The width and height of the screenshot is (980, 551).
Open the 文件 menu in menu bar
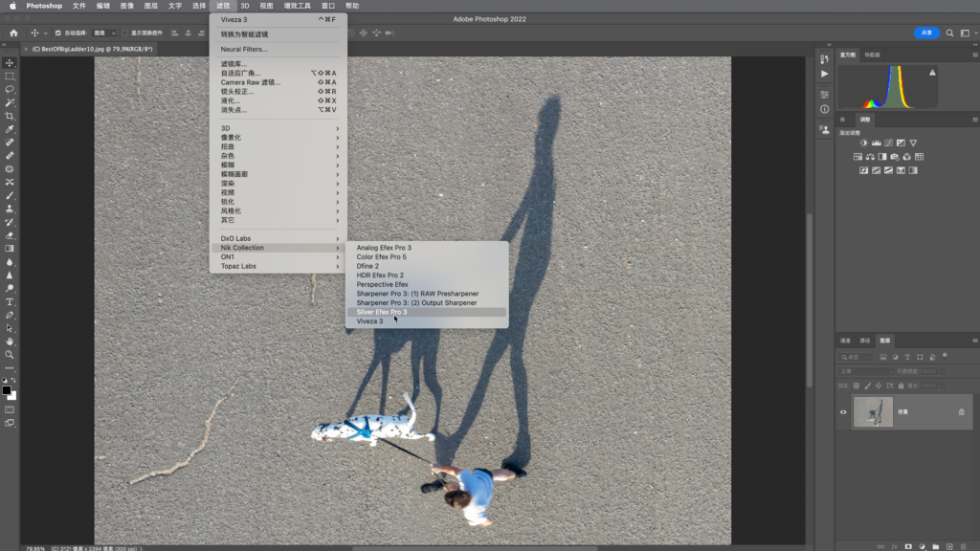click(x=79, y=6)
